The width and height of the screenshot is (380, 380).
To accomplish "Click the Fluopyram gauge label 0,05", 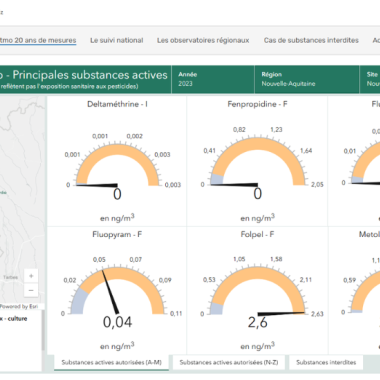I will tap(99, 259).
